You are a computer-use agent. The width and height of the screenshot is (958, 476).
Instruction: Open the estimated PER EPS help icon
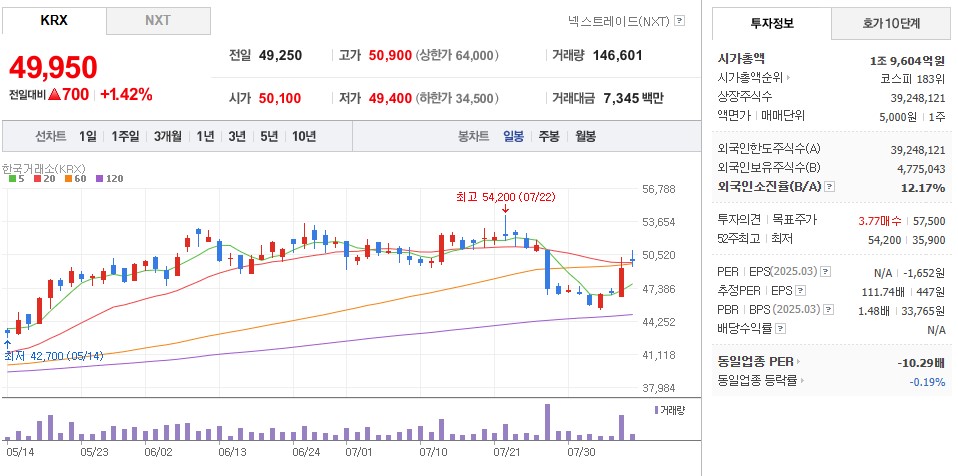[801, 290]
